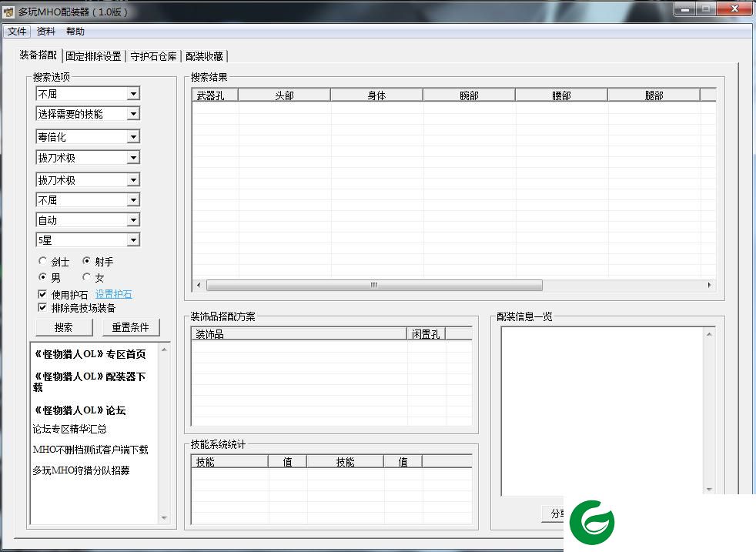Expand the 自动 dropdown

(x=133, y=220)
